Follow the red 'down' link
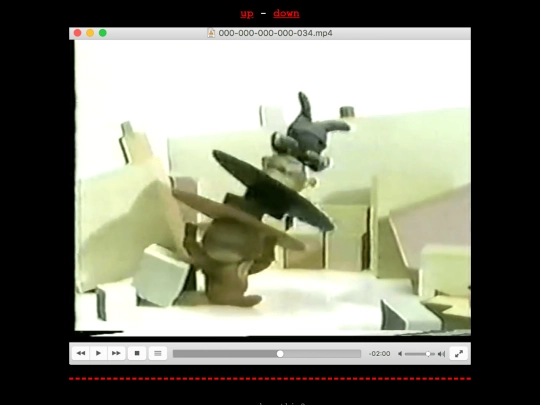This screenshot has width=540, height=405. [286, 13]
